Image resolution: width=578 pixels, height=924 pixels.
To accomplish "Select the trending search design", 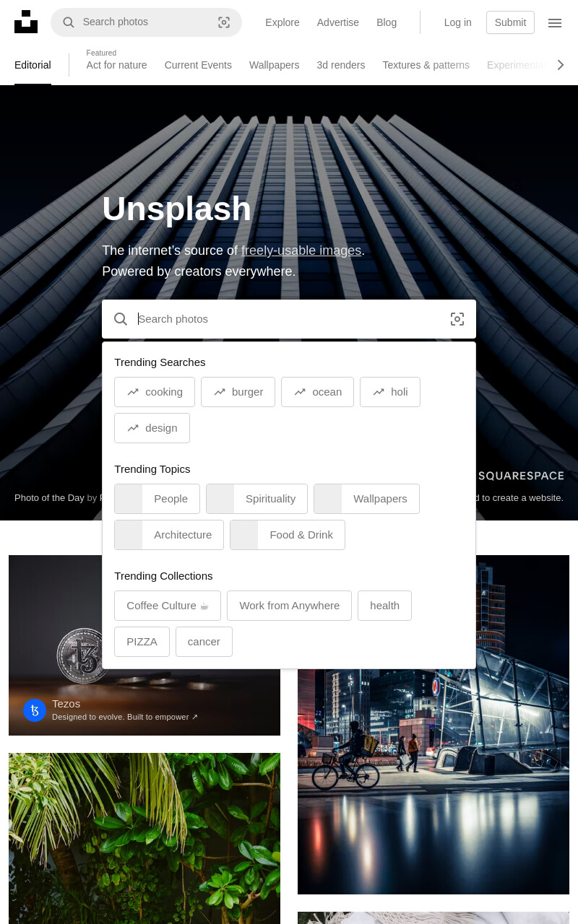I will [x=152, y=428].
